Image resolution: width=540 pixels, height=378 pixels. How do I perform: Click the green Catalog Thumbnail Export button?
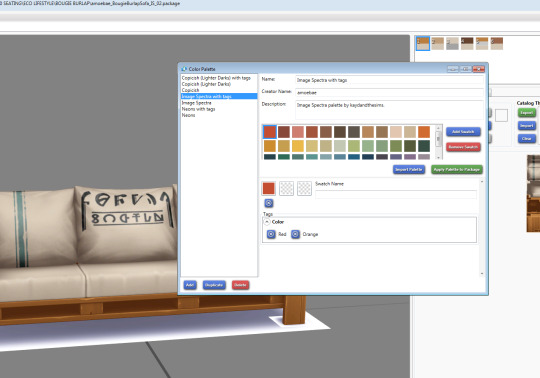527,113
